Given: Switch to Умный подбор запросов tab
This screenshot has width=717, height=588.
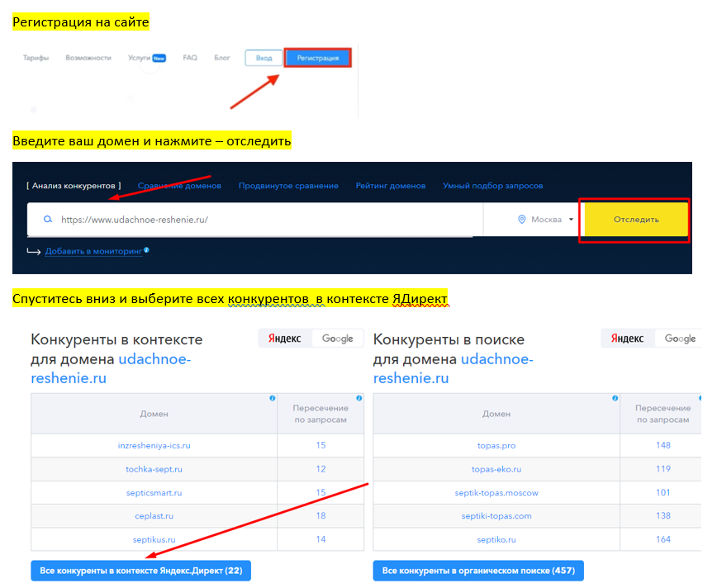Looking at the screenshot, I should [493, 186].
